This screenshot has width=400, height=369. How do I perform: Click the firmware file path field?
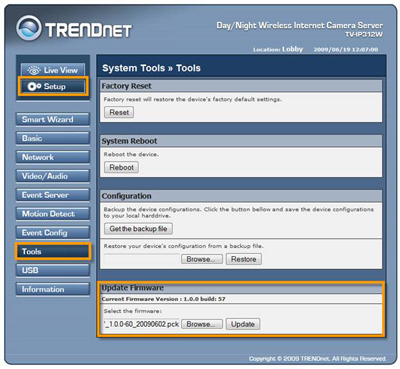[x=142, y=324]
